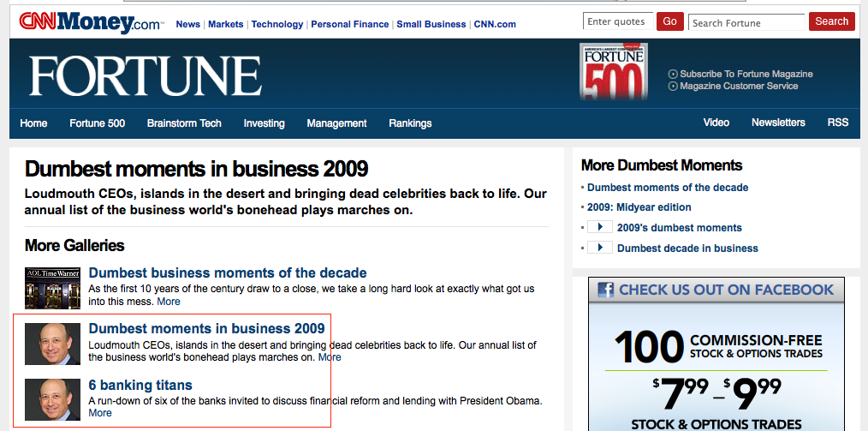Click More link under 6 banking titans
868x431 pixels.
100,413
